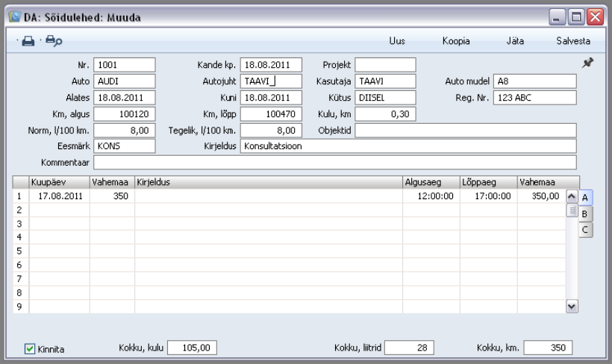This screenshot has width=612, height=364.
Task: Click the Kuni date field
Action: pyautogui.click(x=271, y=98)
